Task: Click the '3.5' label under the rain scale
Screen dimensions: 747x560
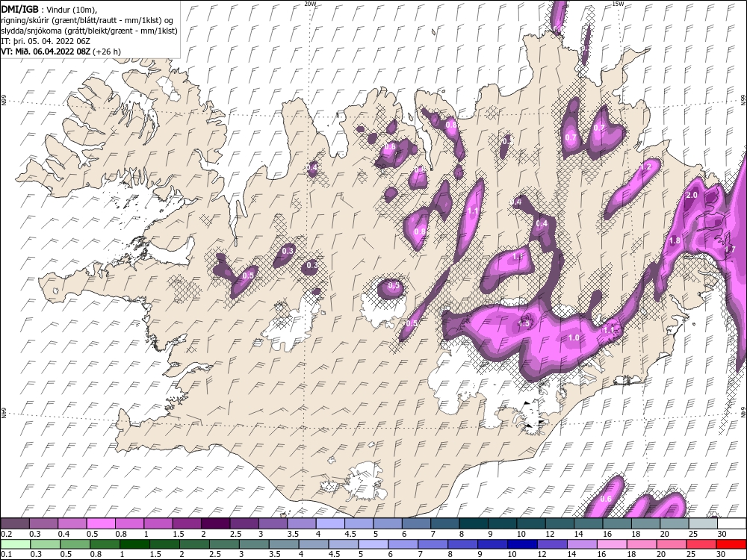Action: pos(274,554)
